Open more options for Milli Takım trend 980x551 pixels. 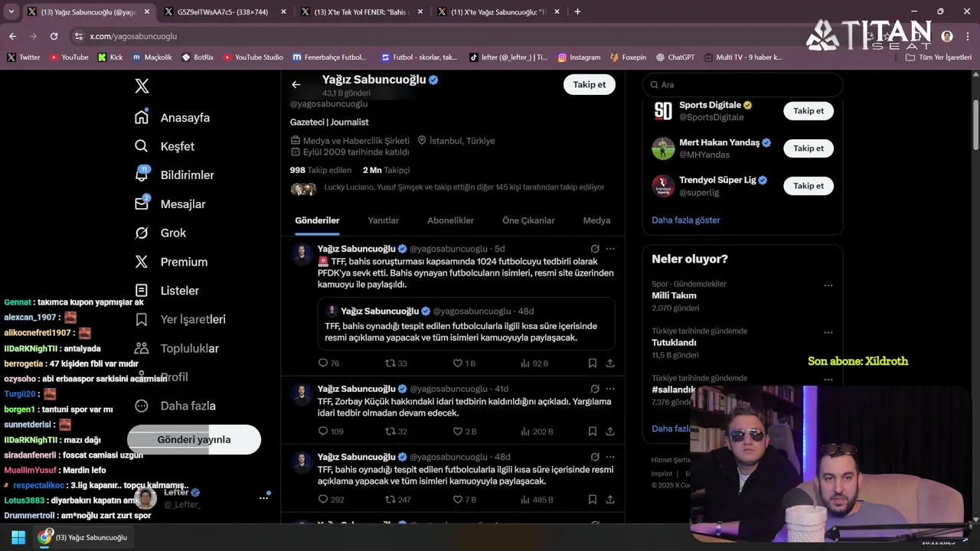point(828,285)
